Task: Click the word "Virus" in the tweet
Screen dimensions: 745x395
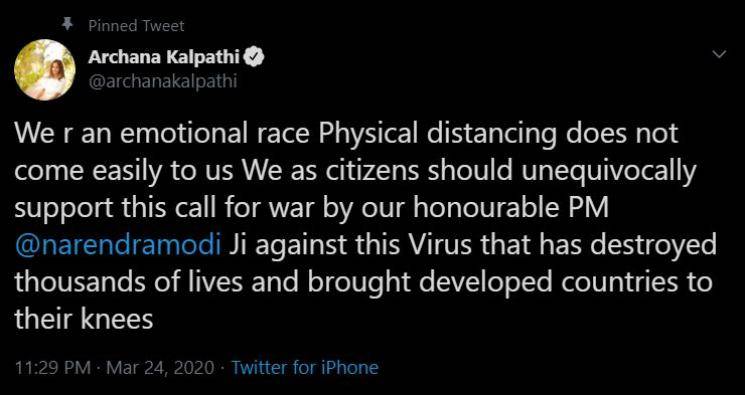Action: tap(441, 247)
